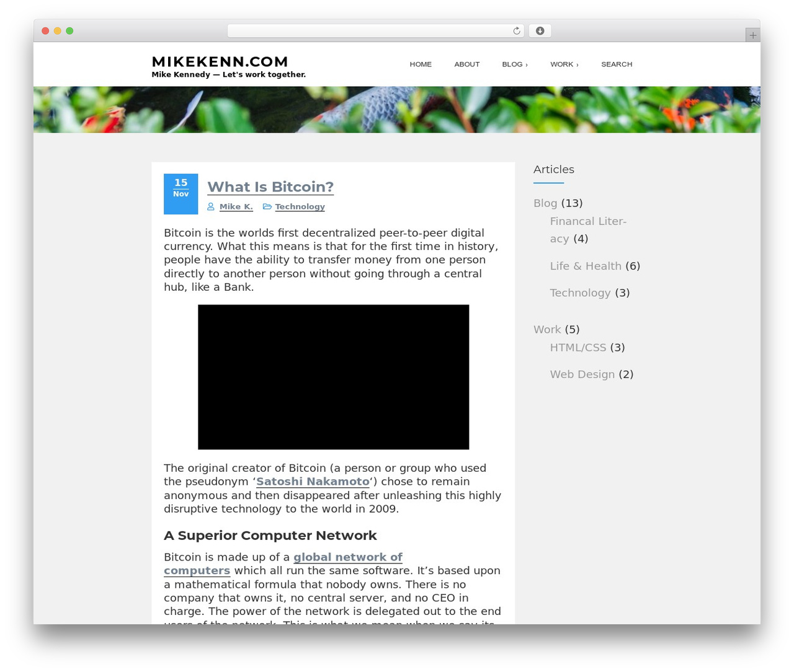The image size is (794, 672).
Task: Click the site tagline Let's work together
Action: tap(228, 74)
